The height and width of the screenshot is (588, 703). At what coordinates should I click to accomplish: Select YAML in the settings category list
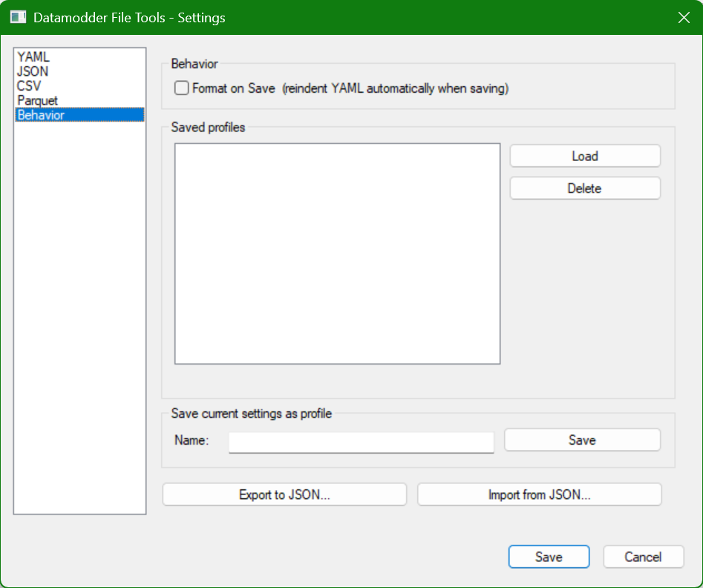79,57
